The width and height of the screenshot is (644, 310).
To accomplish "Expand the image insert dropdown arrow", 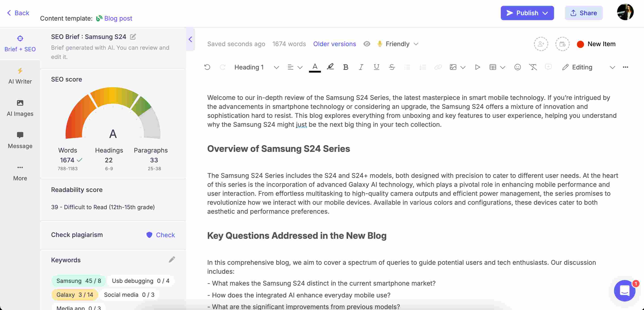I will [463, 67].
